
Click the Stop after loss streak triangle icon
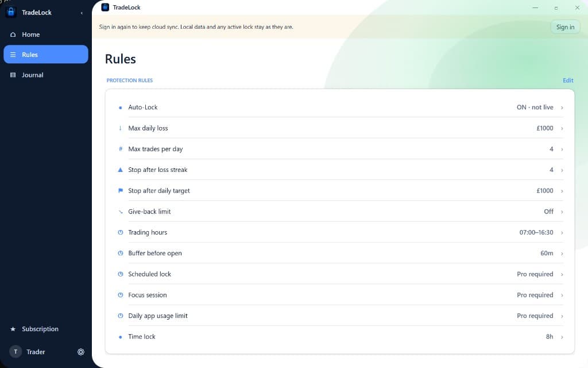[x=121, y=170]
